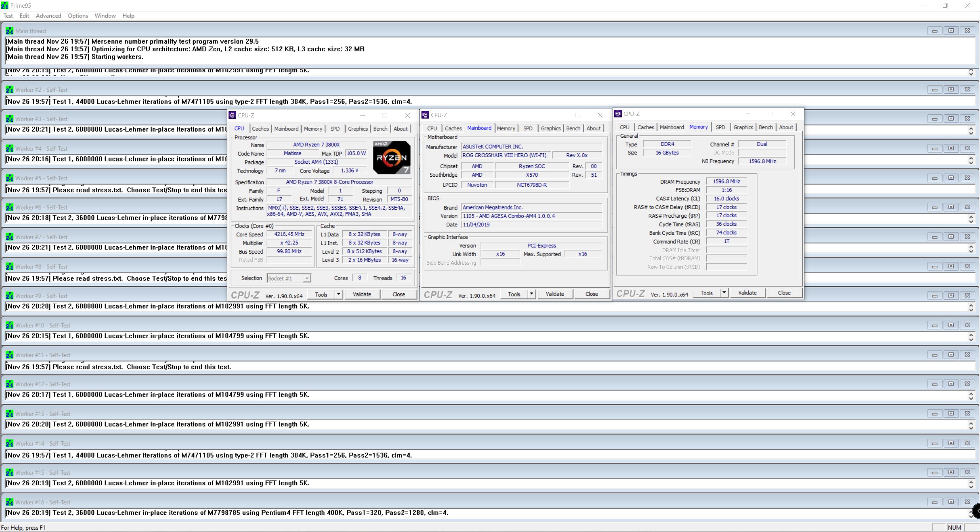
Task: Click the Prime95 icon on Worker #2 window
Action: (10, 89)
